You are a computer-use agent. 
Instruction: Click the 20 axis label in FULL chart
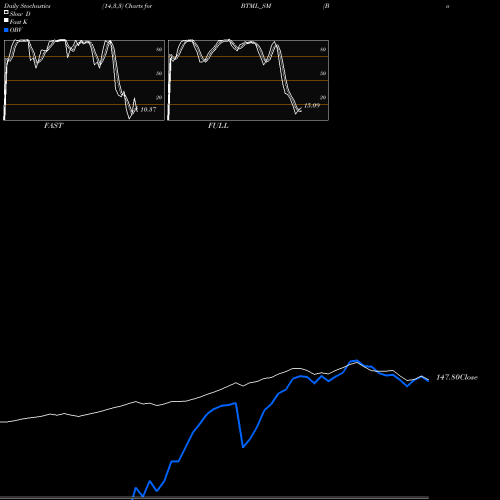pyautogui.click(x=323, y=97)
